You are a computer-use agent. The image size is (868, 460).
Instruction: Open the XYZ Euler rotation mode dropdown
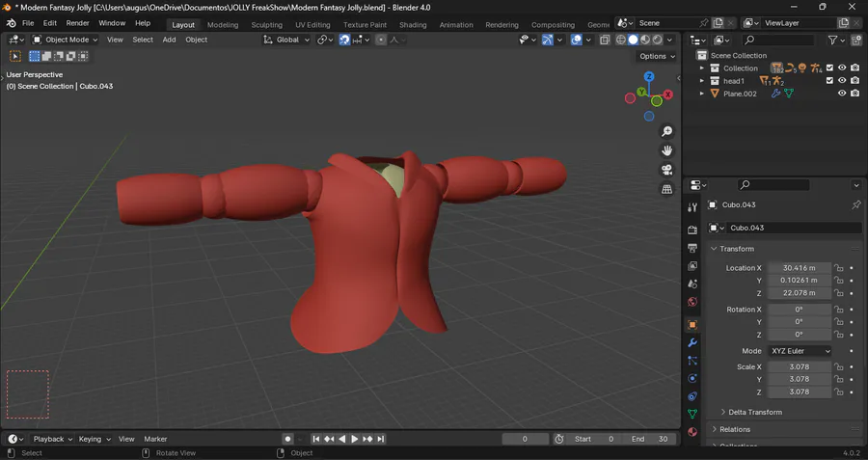point(800,351)
